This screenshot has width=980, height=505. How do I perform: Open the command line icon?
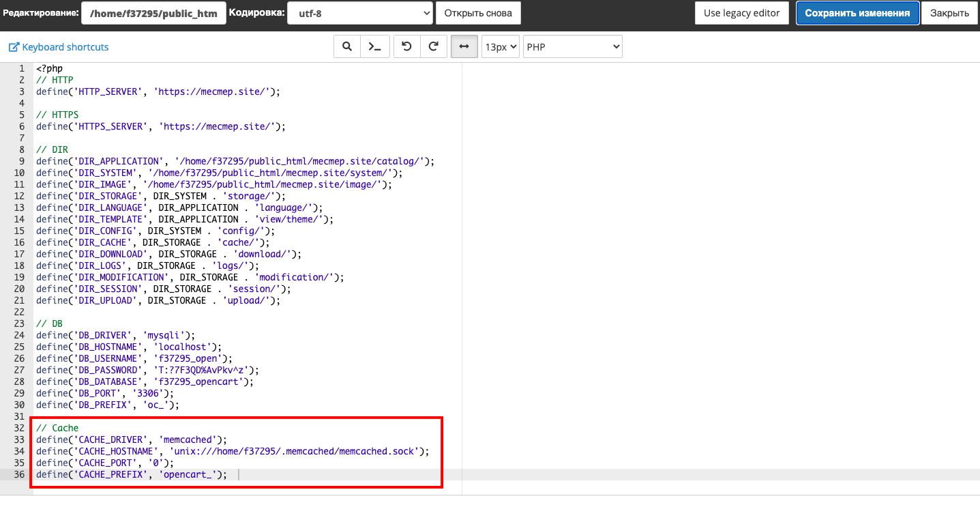[x=374, y=47]
